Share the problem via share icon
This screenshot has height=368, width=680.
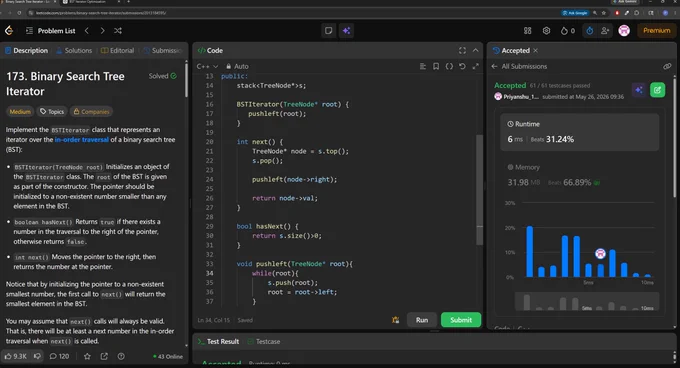pos(104,356)
